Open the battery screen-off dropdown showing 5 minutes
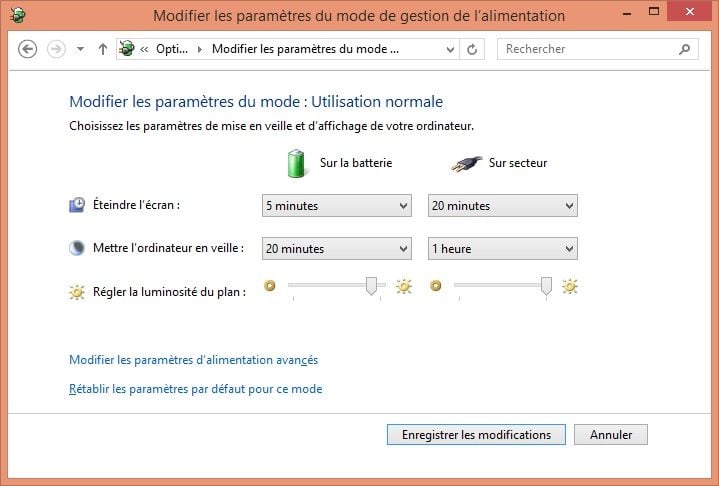Image resolution: width=719 pixels, height=486 pixels. point(337,205)
